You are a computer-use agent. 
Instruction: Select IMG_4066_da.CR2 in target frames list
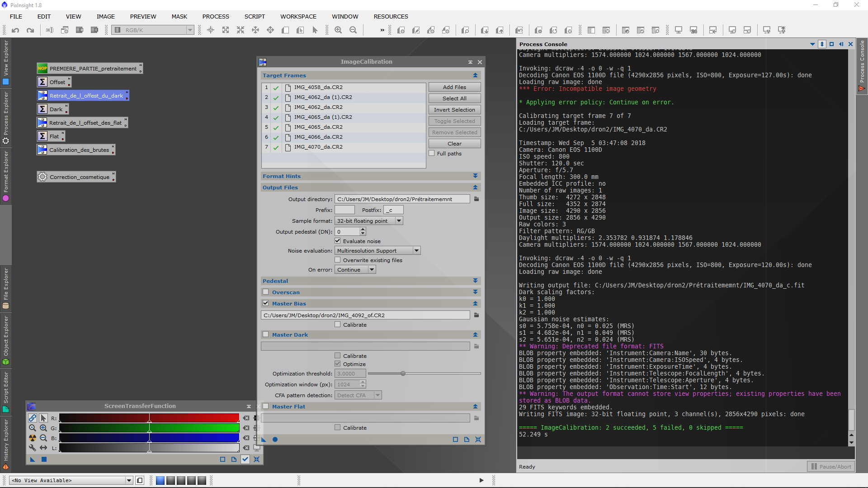(x=344, y=137)
